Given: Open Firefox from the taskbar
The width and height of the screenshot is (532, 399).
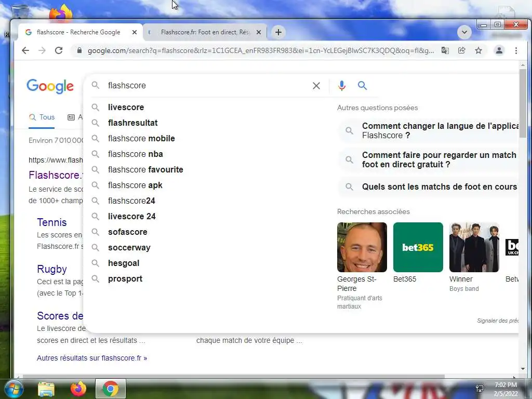Looking at the screenshot, I should [x=78, y=389].
